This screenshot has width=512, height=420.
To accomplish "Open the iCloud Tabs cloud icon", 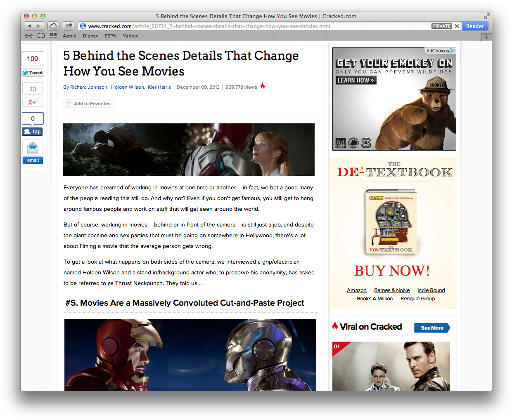I will click(x=54, y=26).
